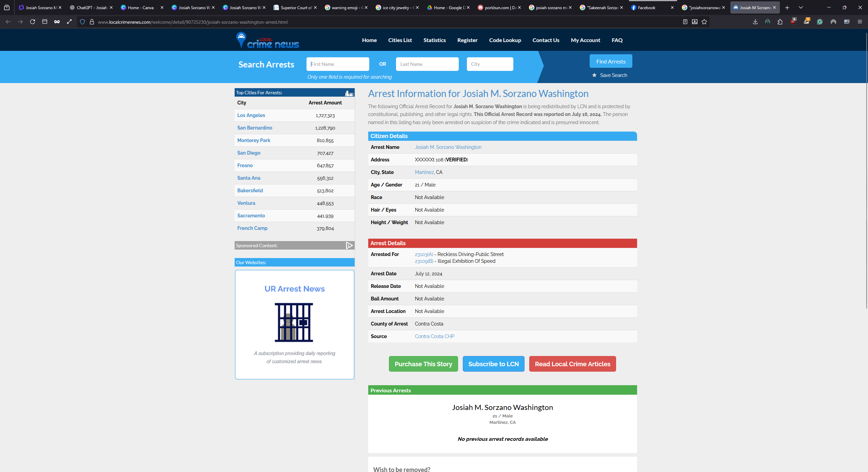This screenshot has height=472, width=868.
Task: Open the uBlock Origin extension icon
Action: (x=793, y=22)
